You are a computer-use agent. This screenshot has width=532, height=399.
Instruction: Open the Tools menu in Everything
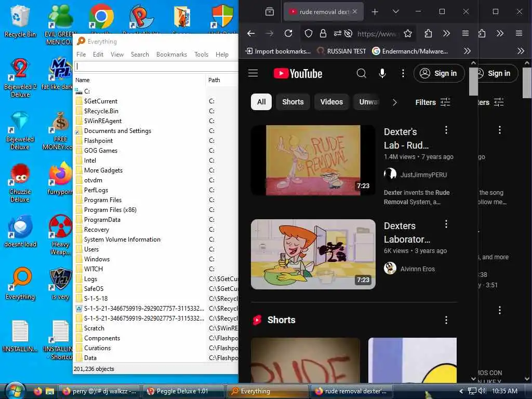(x=201, y=54)
